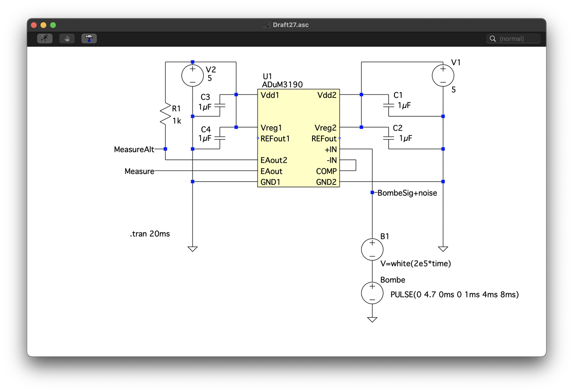Click the -IN pin label
This screenshot has width=573, height=392.
point(332,160)
